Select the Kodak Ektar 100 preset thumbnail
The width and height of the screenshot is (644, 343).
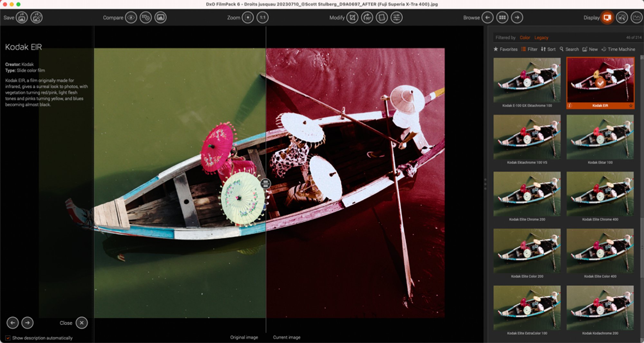(x=600, y=137)
